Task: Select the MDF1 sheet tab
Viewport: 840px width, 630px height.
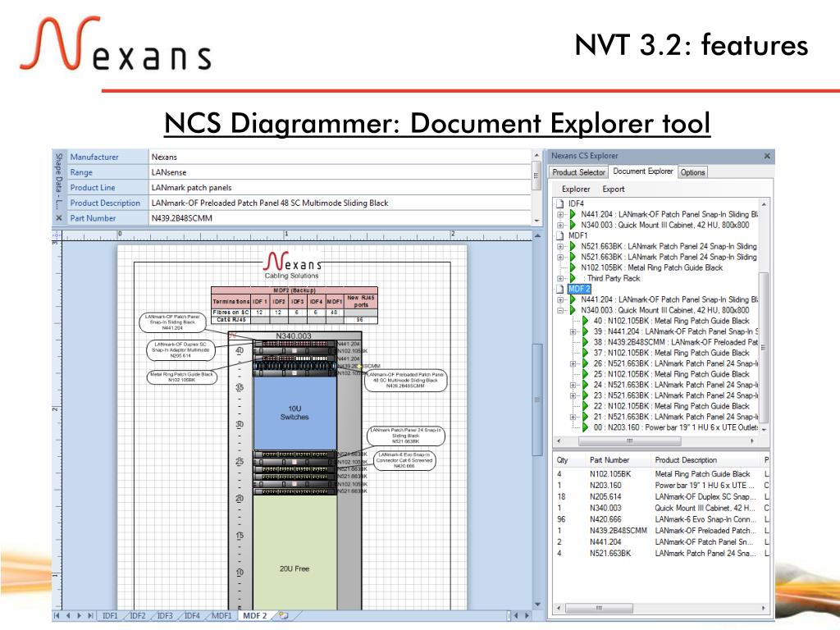Action: (x=221, y=615)
